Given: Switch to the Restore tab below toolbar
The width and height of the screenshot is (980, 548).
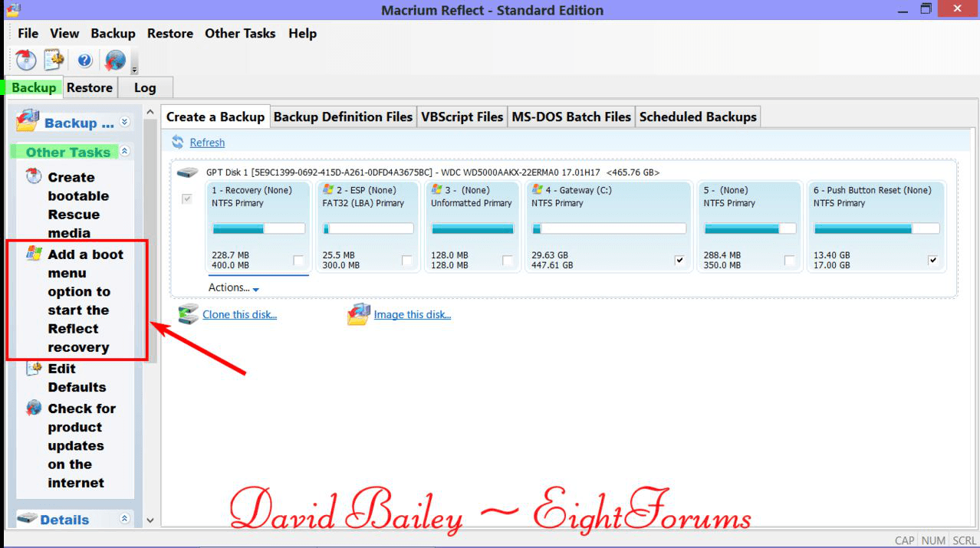Looking at the screenshot, I should point(90,87).
